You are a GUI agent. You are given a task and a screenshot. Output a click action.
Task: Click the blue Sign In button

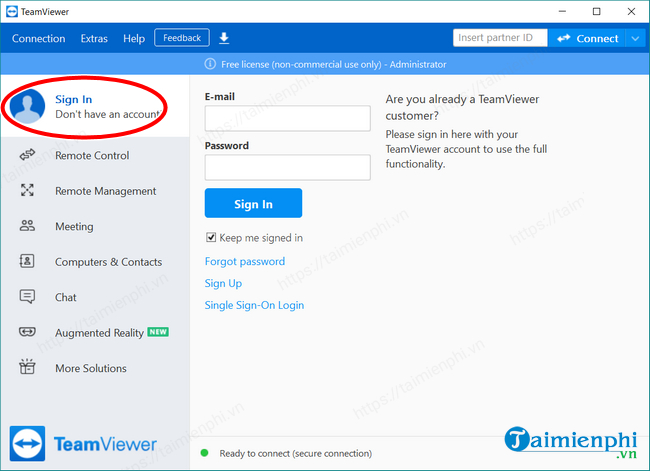253,203
